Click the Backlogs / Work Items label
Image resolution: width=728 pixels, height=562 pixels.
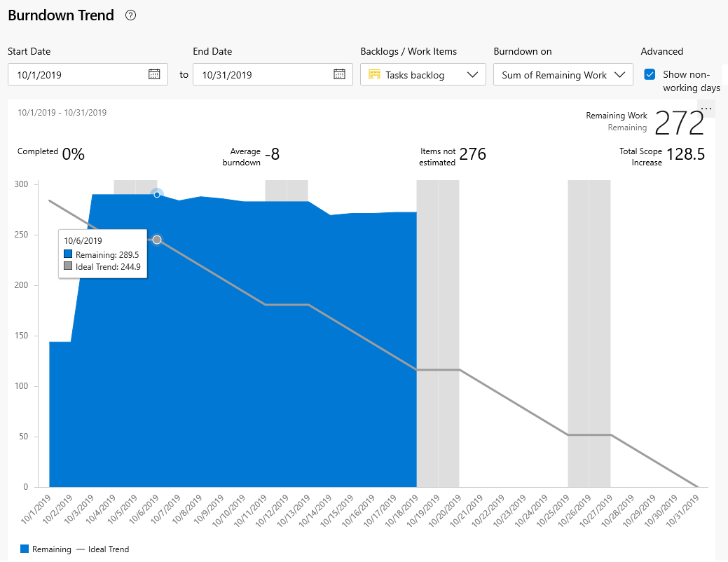point(408,52)
